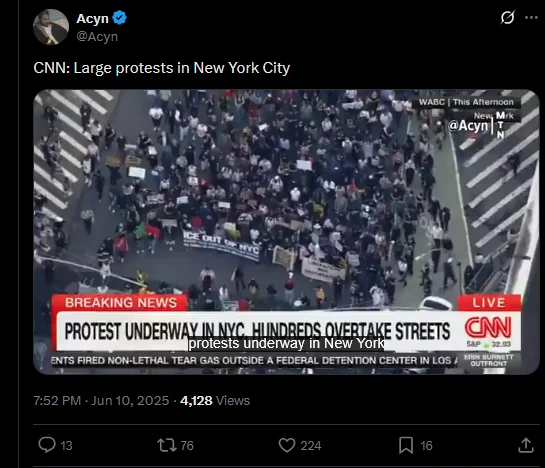This screenshot has height=468, width=545.
Task: Click the CNN logo in video
Action: [x=488, y=327]
